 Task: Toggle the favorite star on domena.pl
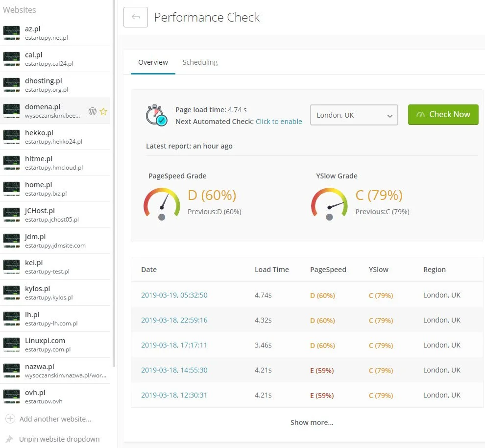(103, 111)
